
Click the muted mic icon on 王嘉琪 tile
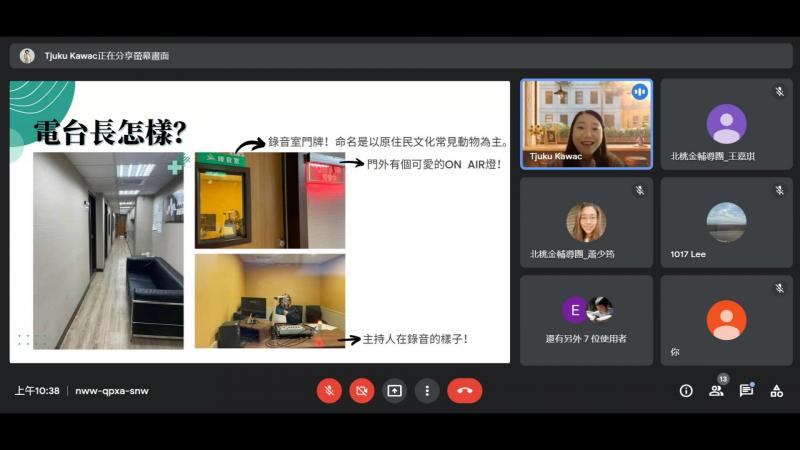(779, 91)
